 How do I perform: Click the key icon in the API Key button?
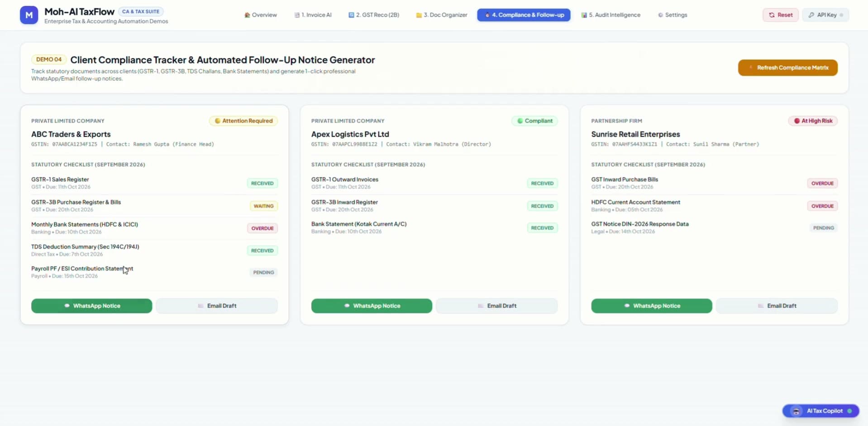click(811, 15)
